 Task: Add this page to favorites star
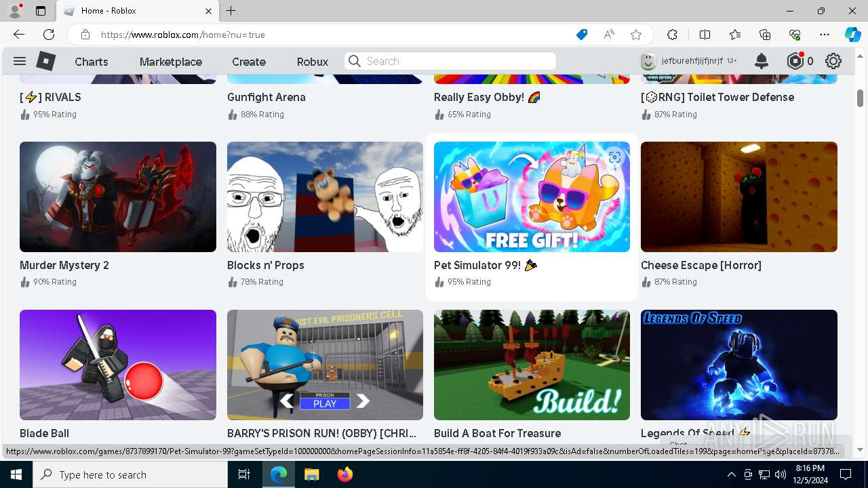pyautogui.click(x=636, y=35)
